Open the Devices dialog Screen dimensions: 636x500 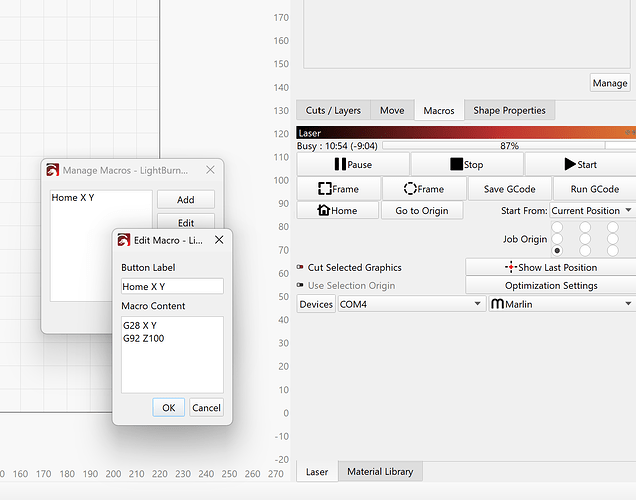[316, 304]
